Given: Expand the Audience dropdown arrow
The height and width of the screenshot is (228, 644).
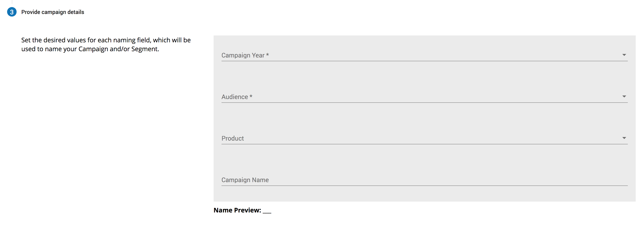Looking at the screenshot, I should [624, 96].
